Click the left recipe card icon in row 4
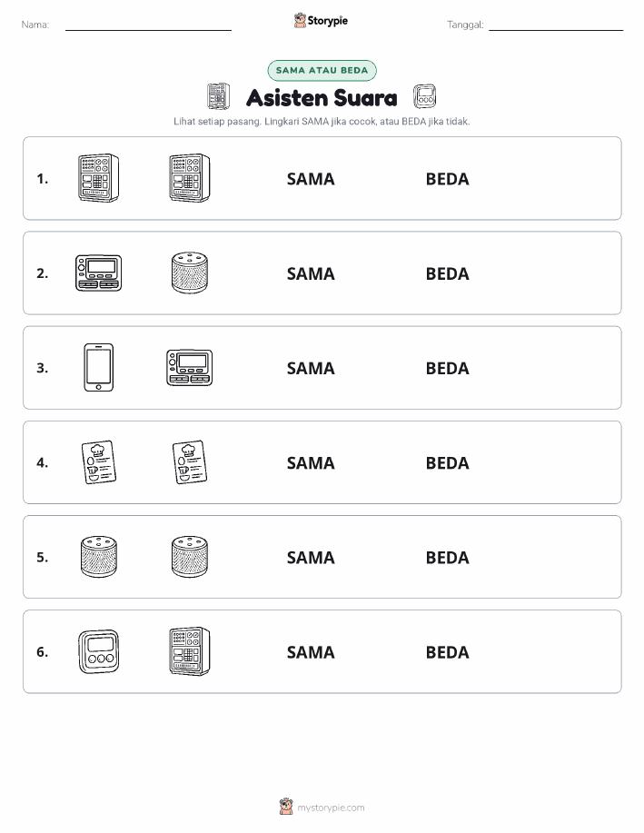This screenshot has width=644, height=833. pos(99,462)
